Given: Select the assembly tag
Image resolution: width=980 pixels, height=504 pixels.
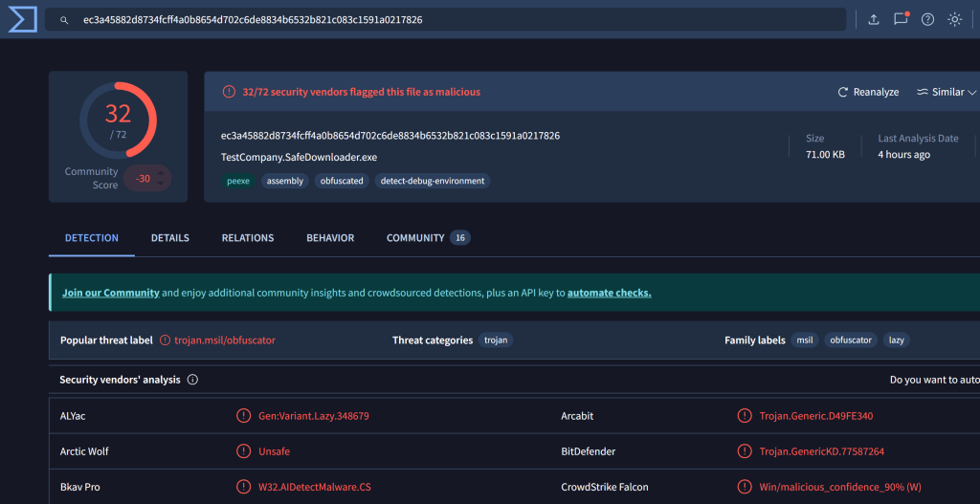Looking at the screenshot, I should click(285, 181).
